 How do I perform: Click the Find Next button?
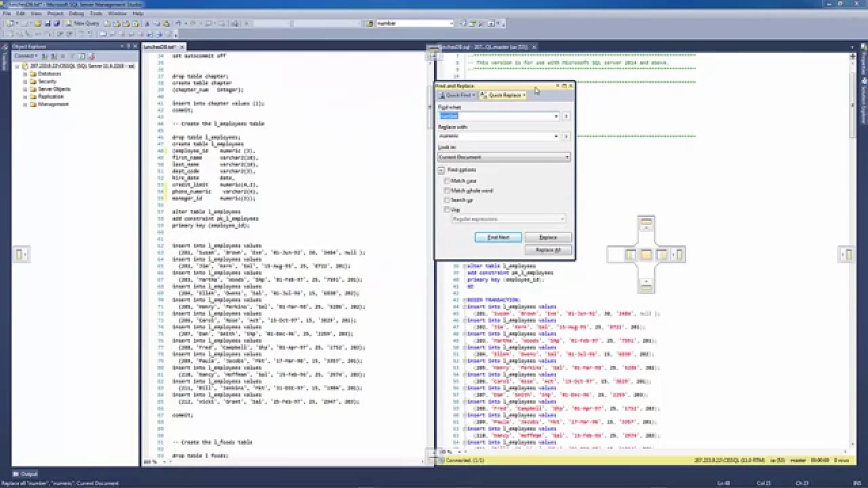pos(498,237)
